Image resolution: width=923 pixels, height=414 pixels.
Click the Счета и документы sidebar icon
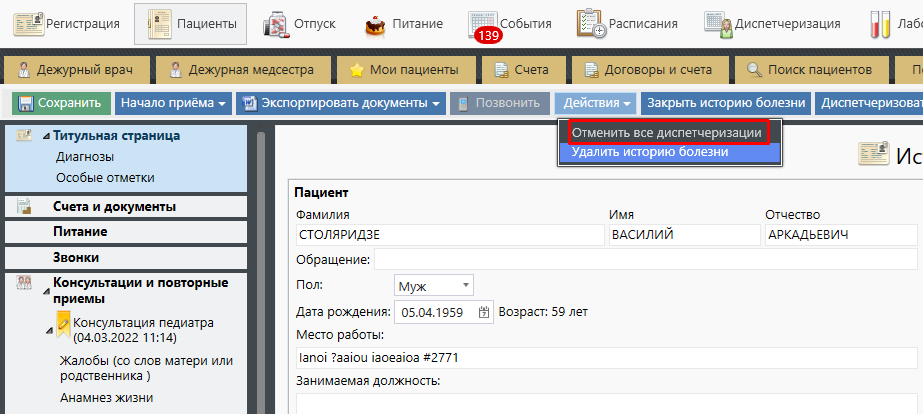point(25,206)
